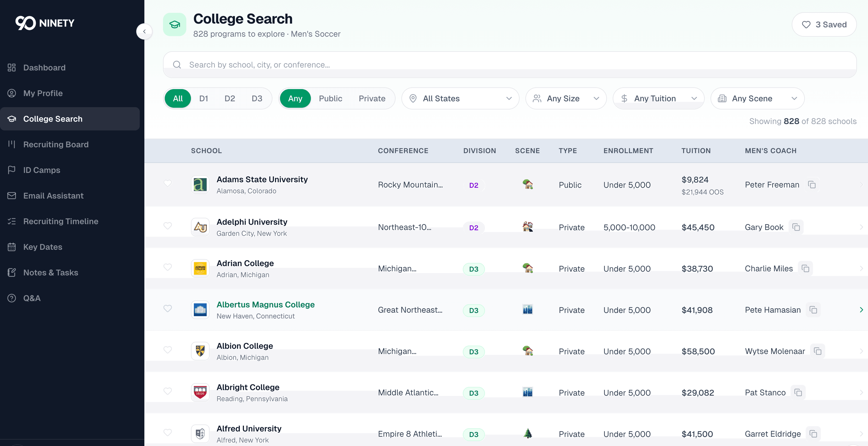Copy Pete Hamasian's contact info
Screen dimensions: 868x446
(x=813, y=310)
